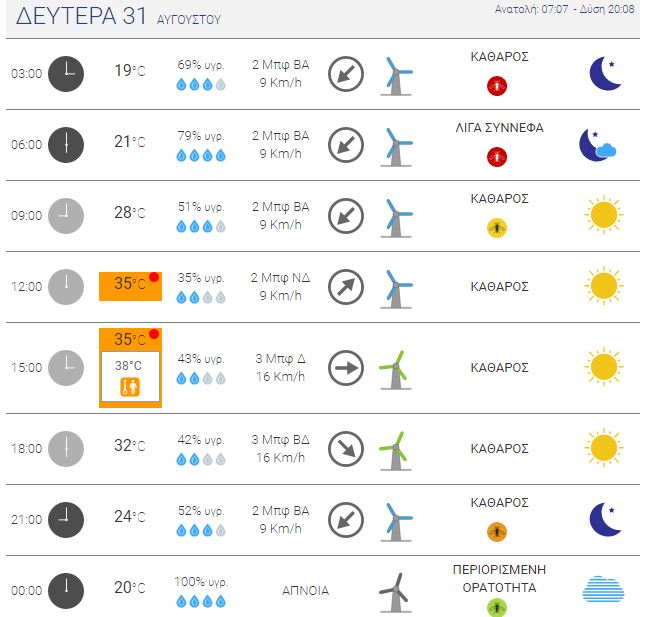This screenshot has height=617, width=651.
Task: Click the sunrise and sunset times text
Action: pyautogui.click(x=564, y=9)
